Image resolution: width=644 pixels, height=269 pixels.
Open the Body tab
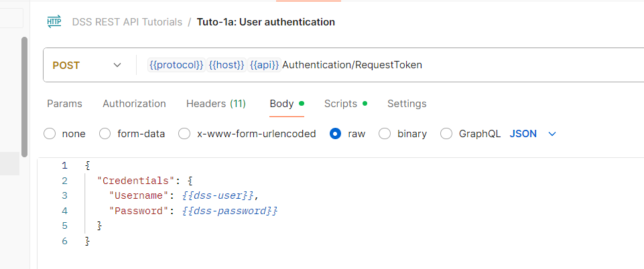282,104
